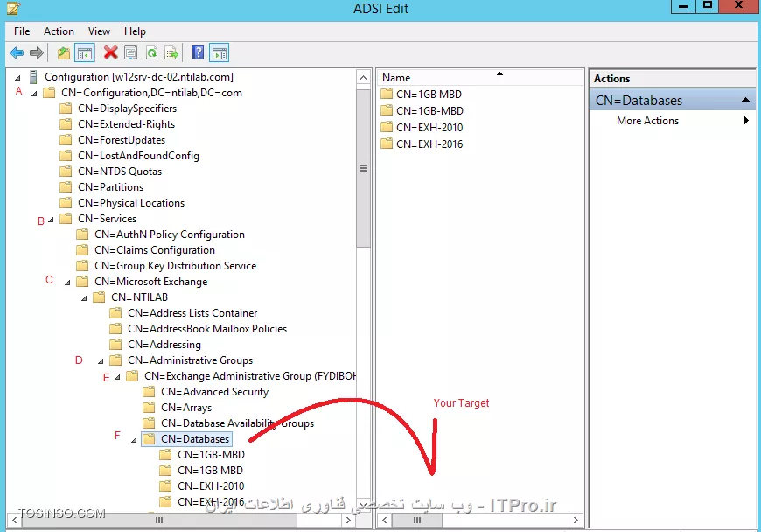Collapse the CN=Administrative Groups node
The image size is (761, 532).
(x=101, y=361)
